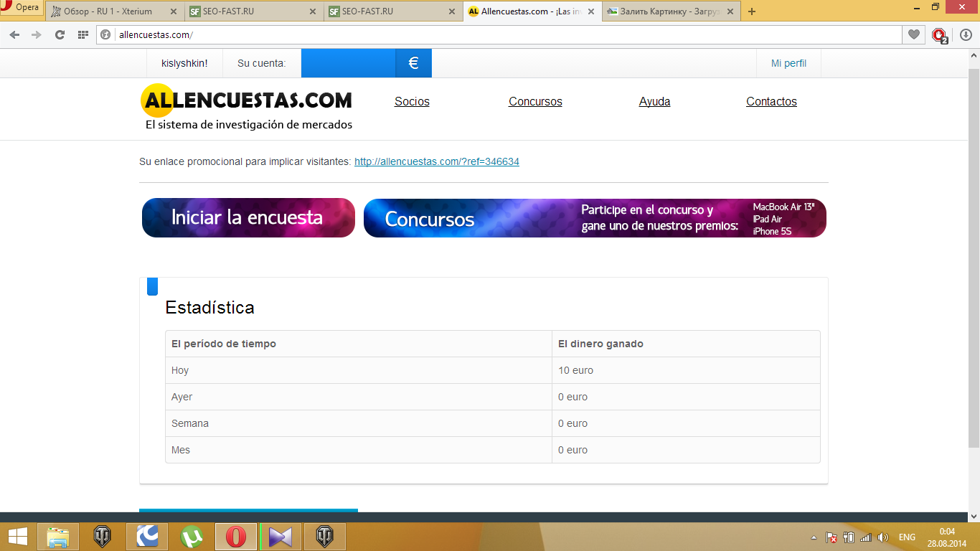Select the Mes row label
Image resolution: width=980 pixels, height=551 pixels.
pos(181,450)
